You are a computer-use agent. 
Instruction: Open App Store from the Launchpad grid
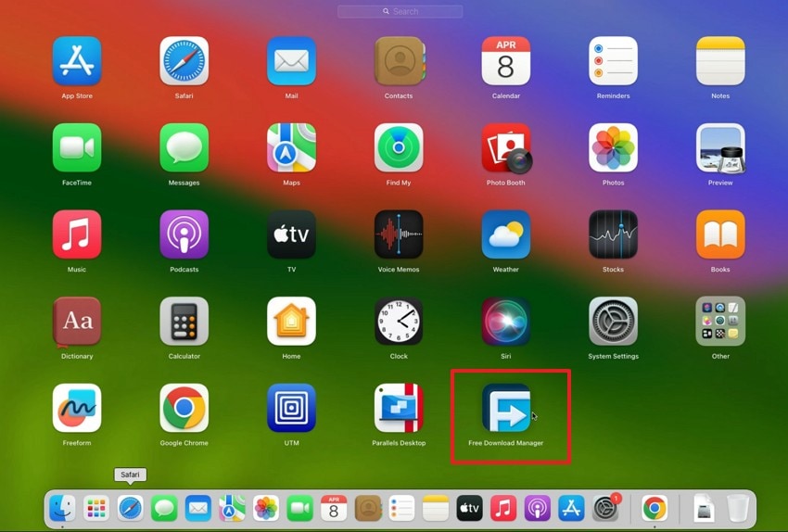pyautogui.click(x=77, y=61)
